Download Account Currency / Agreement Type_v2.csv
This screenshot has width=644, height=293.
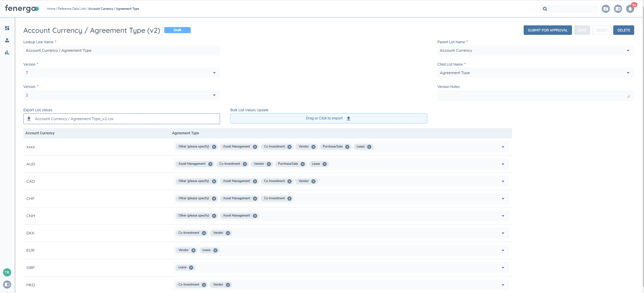pyautogui.click(x=122, y=119)
